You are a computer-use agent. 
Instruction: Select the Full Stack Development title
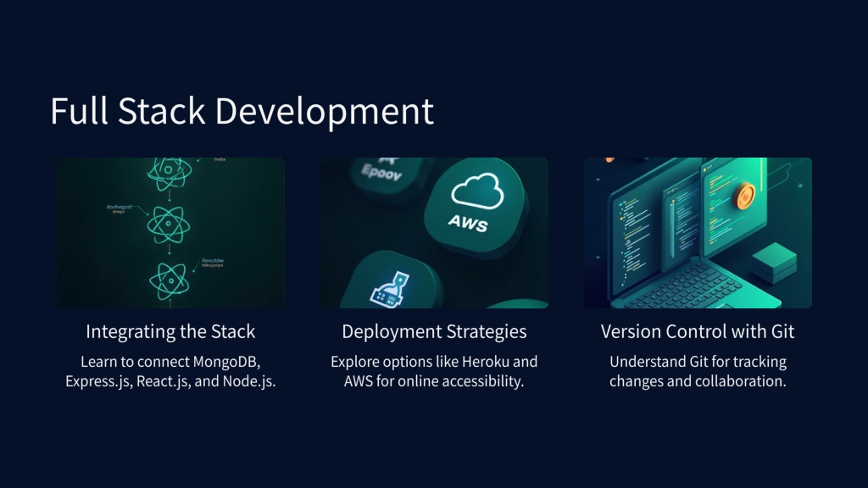click(242, 112)
